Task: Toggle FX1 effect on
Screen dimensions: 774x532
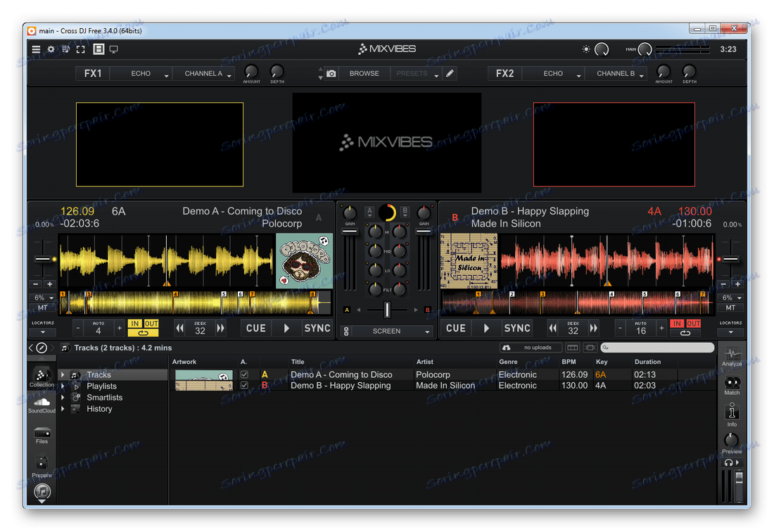Action: [x=93, y=73]
